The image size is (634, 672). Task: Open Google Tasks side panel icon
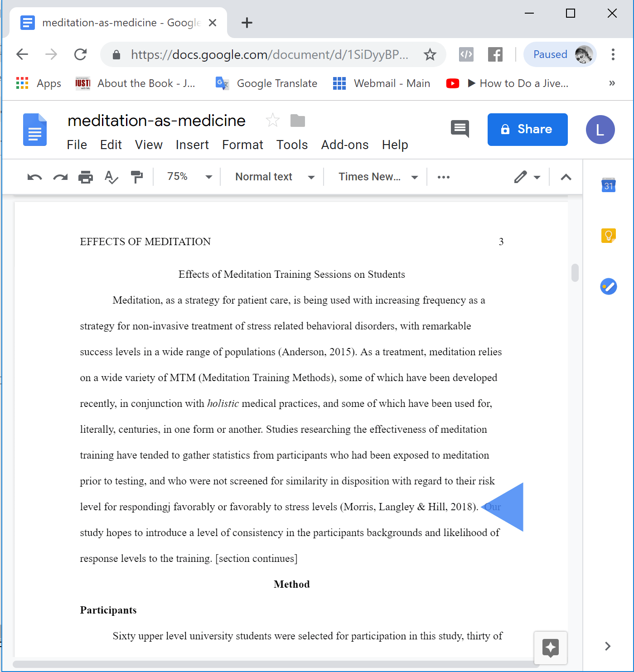coord(608,286)
